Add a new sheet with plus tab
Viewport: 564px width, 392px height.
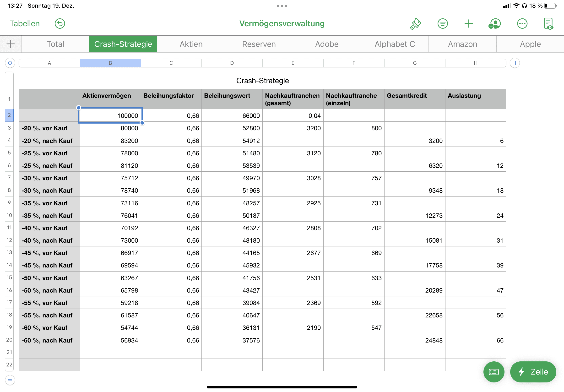click(11, 44)
